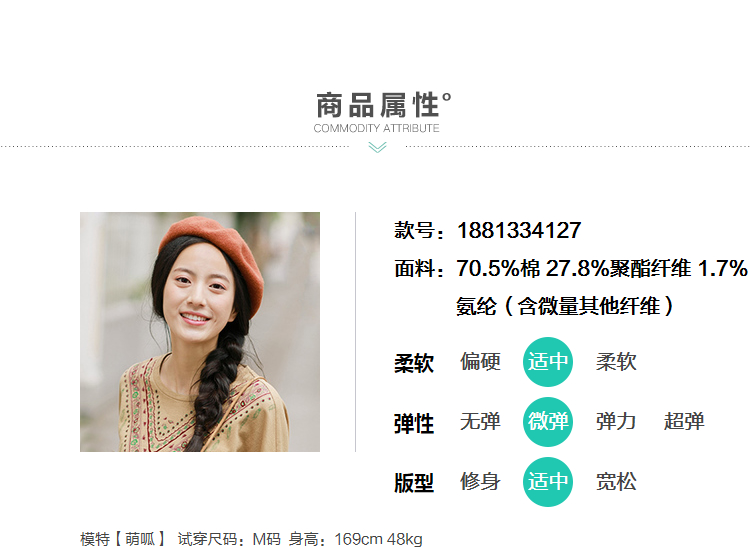This screenshot has width=750, height=548.
Task: Click the model info line 模特【萌呱】
Action: click(x=251, y=539)
